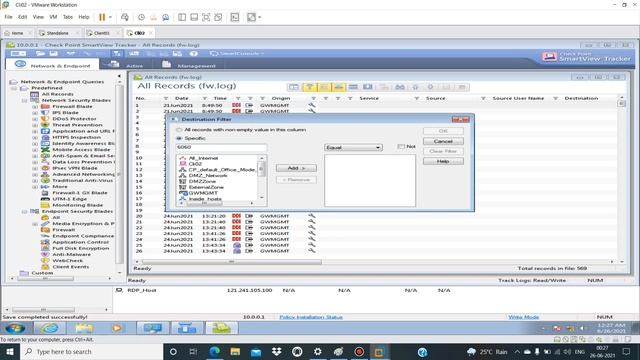
Task: Open the VMware File menu
Action: coord(8,17)
